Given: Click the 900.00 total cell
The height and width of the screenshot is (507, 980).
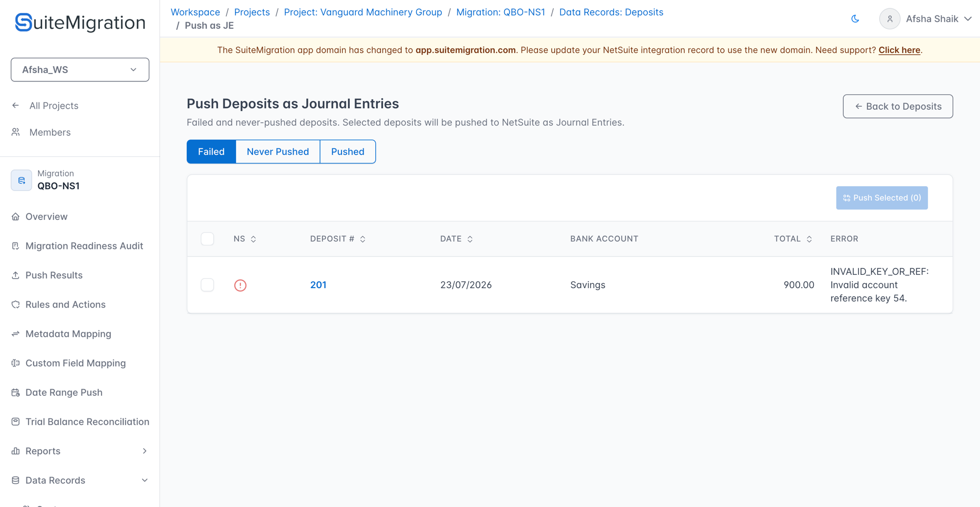Looking at the screenshot, I should (x=799, y=285).
